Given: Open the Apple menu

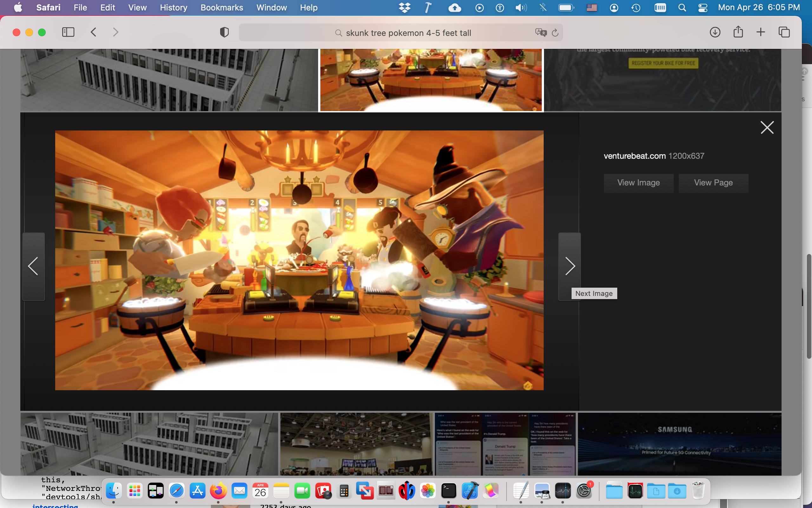Looking at the screenshot, I should pyautogui.click(x=18, y=7).
